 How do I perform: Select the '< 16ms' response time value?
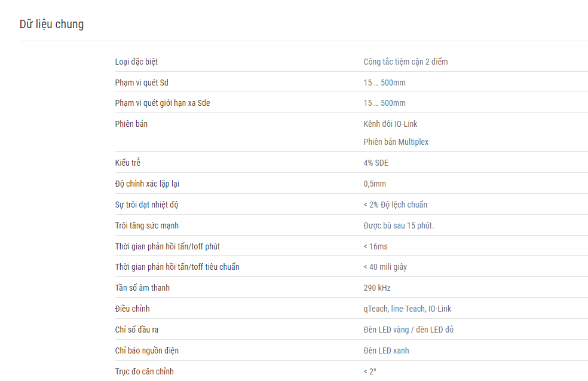[x=375, y=246]
